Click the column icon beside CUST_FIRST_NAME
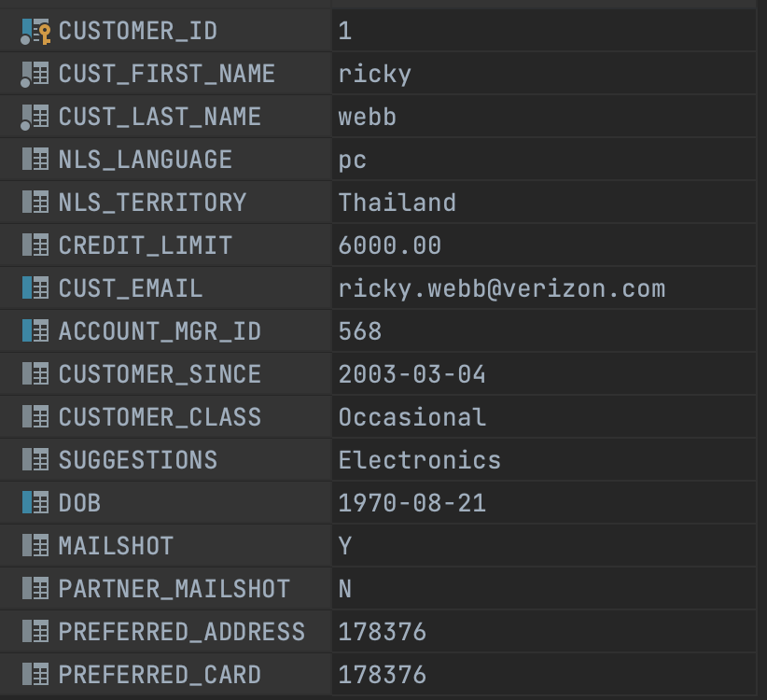The image size is (767, 700). [35, 75]
